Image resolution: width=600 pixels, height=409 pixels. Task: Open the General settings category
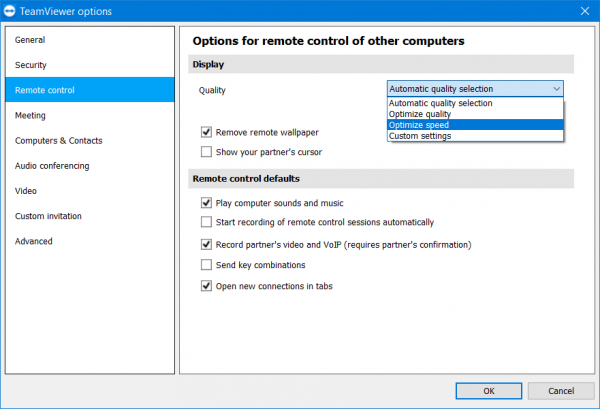(30, 40)
